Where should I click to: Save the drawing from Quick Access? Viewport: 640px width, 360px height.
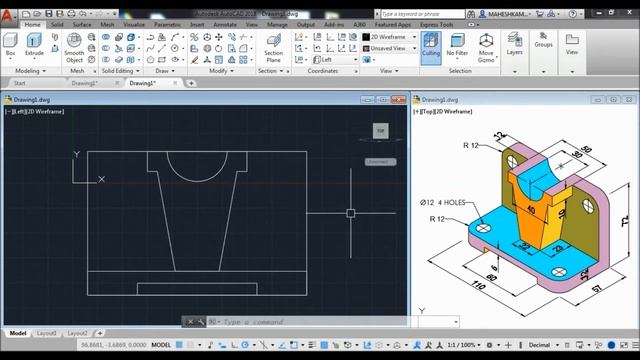(49, 14)
